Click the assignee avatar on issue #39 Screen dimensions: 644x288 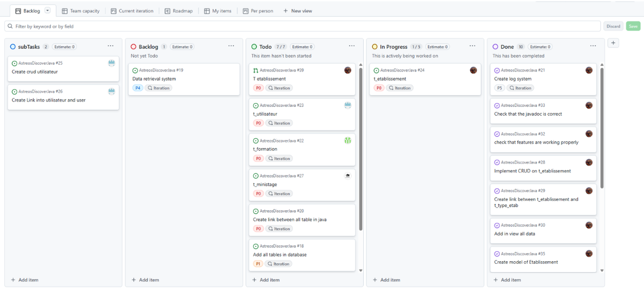pyautogui.click(x=347, y=70)
